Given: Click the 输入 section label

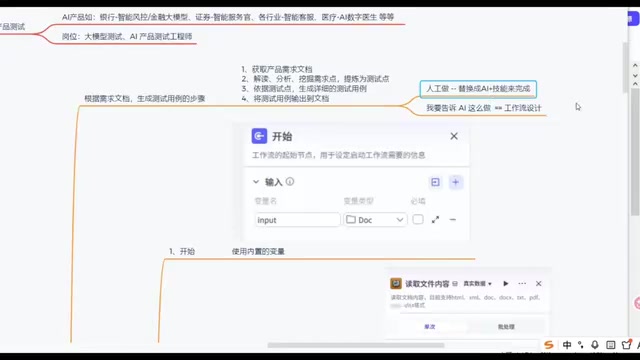Looking at the screenshot, I should [x=273, y=182].
